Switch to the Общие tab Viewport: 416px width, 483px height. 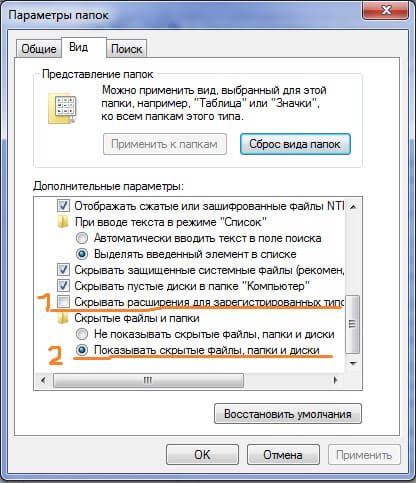[39, 49]
